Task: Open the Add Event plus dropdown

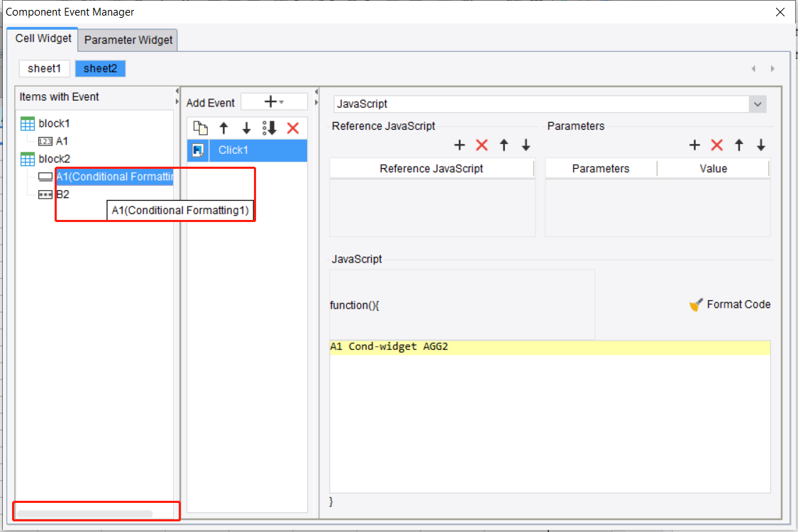Action: tap(274, 102)
